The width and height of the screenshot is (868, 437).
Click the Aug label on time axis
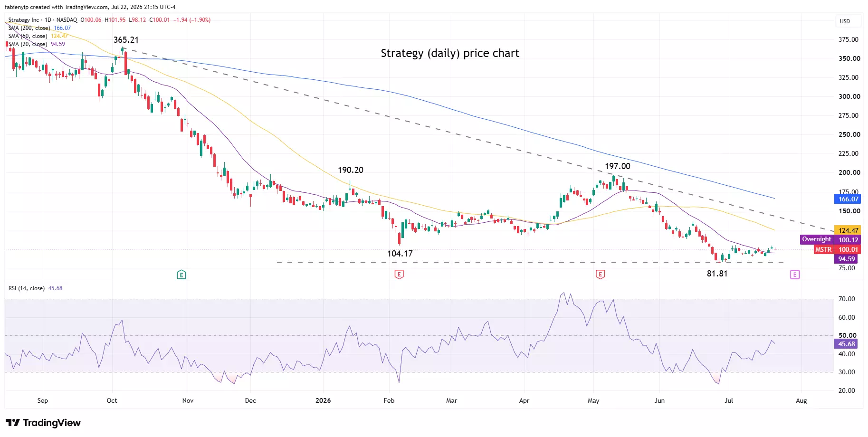click(801, 400)
